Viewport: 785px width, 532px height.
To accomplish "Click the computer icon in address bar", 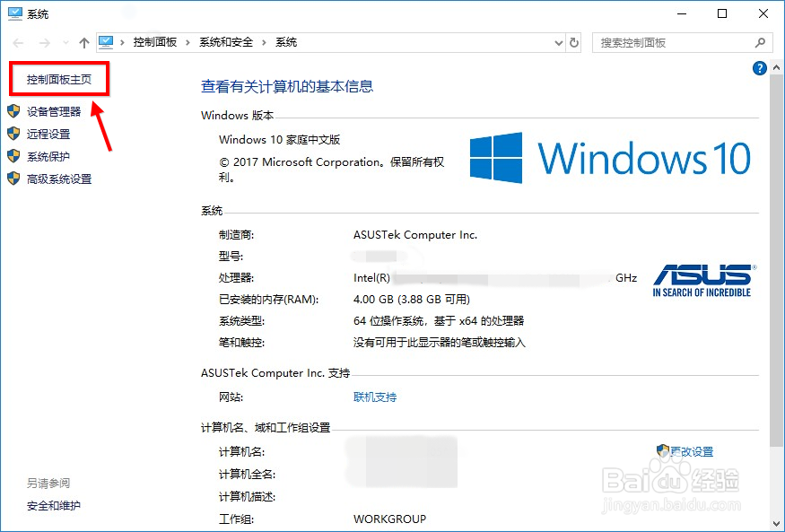I will 106,42.
